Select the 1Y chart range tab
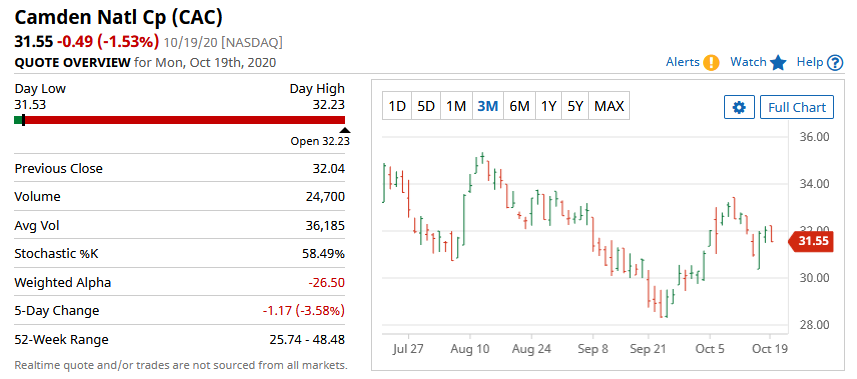Screen dimensions: 857x379 548,106
